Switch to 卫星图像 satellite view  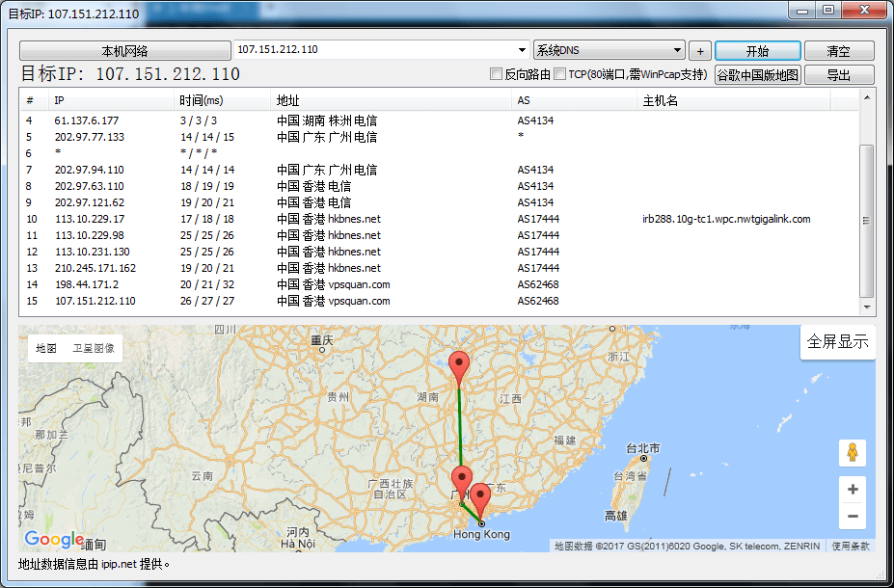[92, 347]
